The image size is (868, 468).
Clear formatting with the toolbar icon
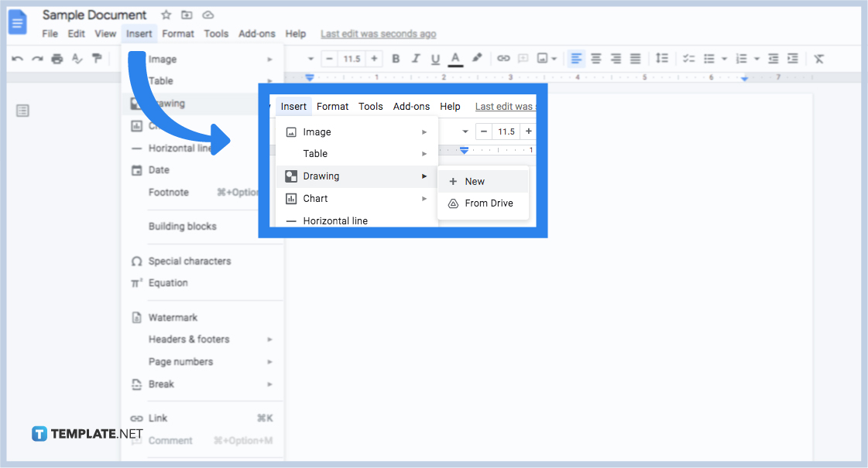[x=819, y=58]
